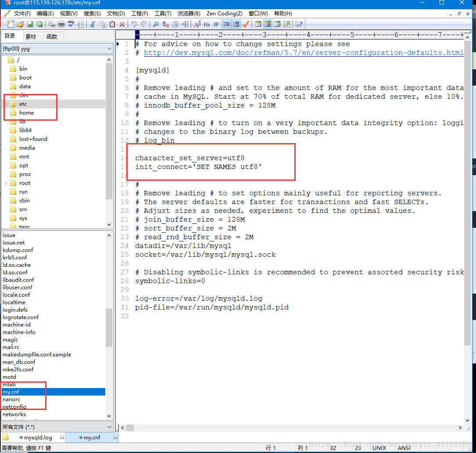Select my.cnf in file list

tap(54, 392)
